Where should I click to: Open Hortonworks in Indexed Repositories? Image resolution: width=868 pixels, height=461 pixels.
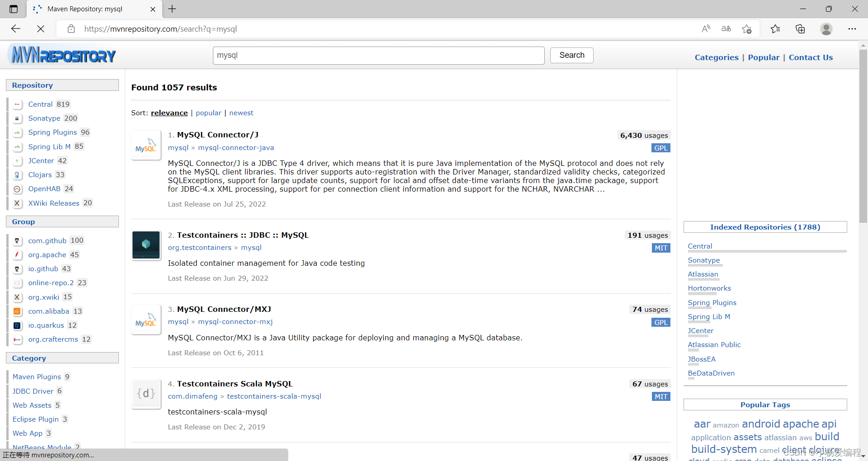(709, 288)
